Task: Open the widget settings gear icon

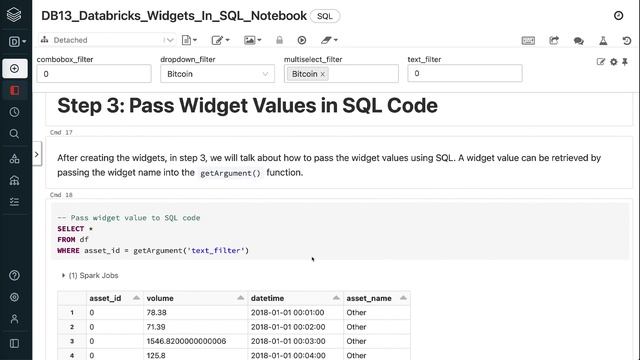Action: pos(613,62)
